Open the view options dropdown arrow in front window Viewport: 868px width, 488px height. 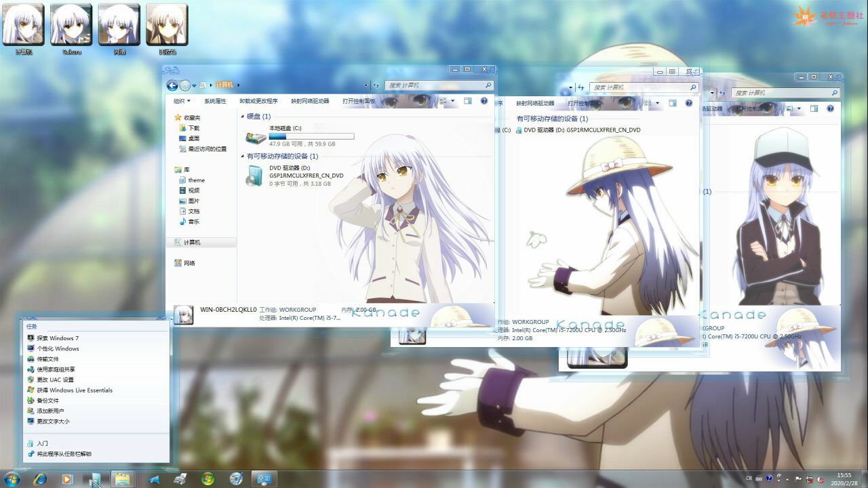454,101
